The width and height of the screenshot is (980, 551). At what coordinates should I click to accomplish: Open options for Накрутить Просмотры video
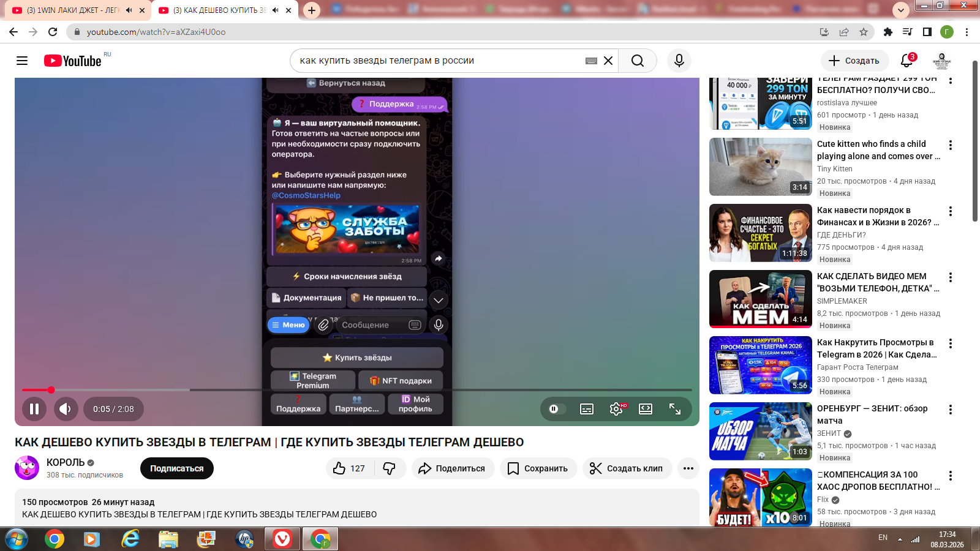click(x=951, y=343)
